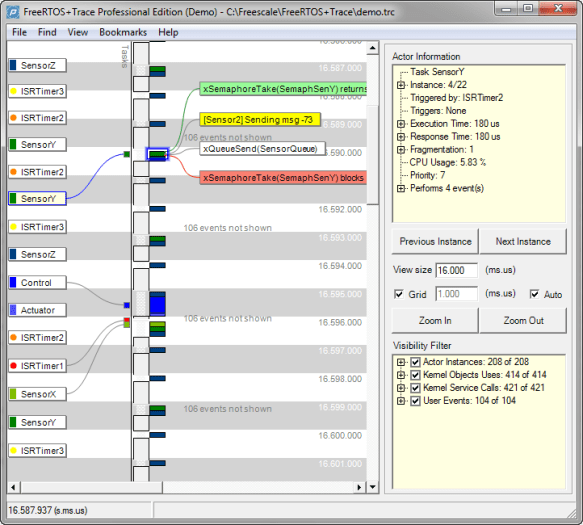Select the bottommost ISRTimer3 actor label
Screen dimensions: 583x525
click(38, 451)
